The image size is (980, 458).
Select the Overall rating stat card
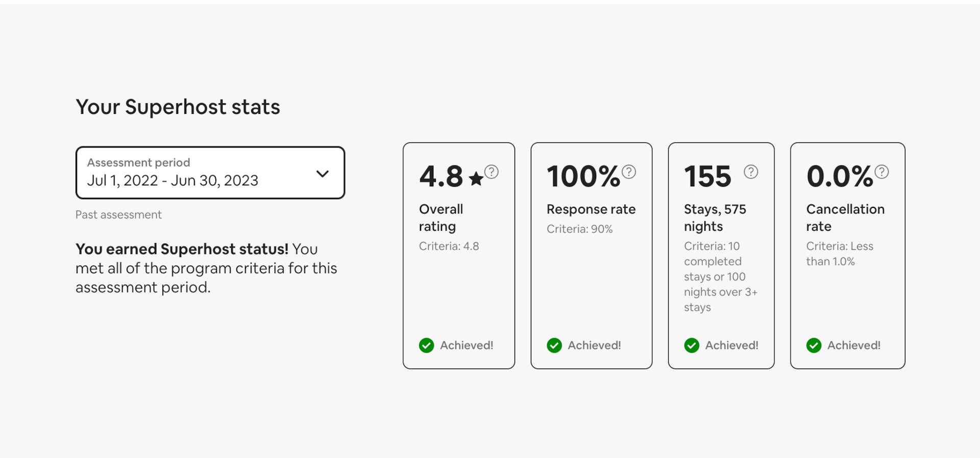coord(459,255)
